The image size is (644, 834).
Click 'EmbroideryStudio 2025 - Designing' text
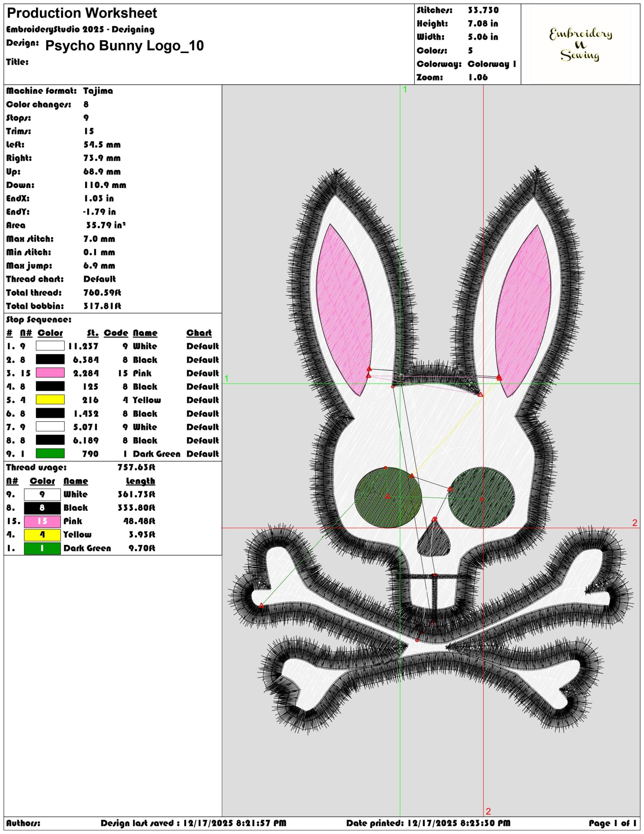pos(80,29)
